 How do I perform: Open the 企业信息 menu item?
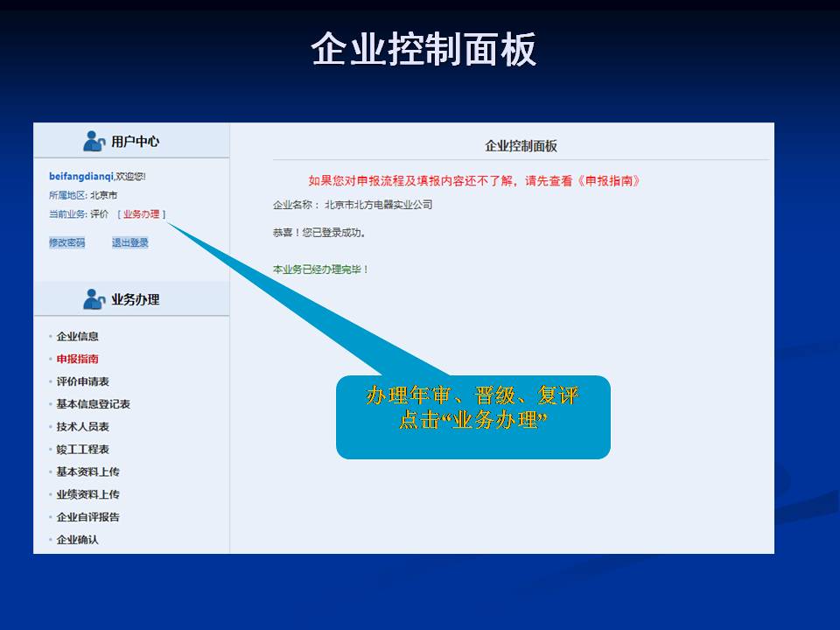[x=78, y=336]
